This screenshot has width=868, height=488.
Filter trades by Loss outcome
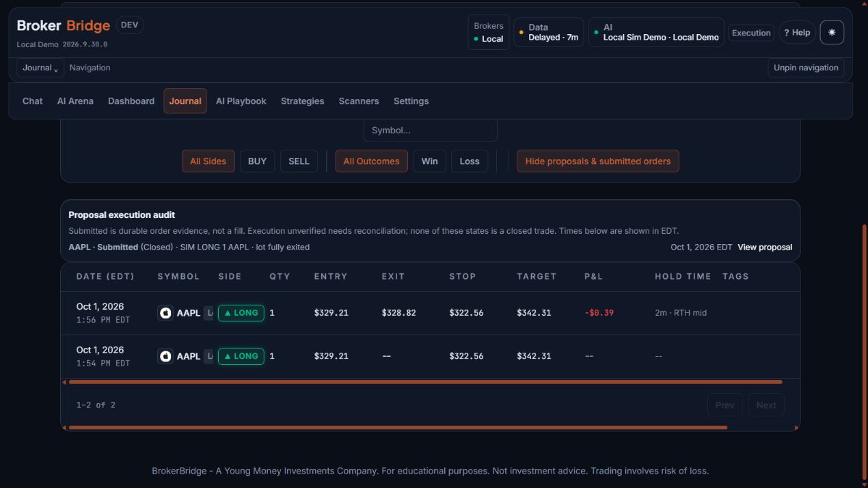click(x=470, y=161)
